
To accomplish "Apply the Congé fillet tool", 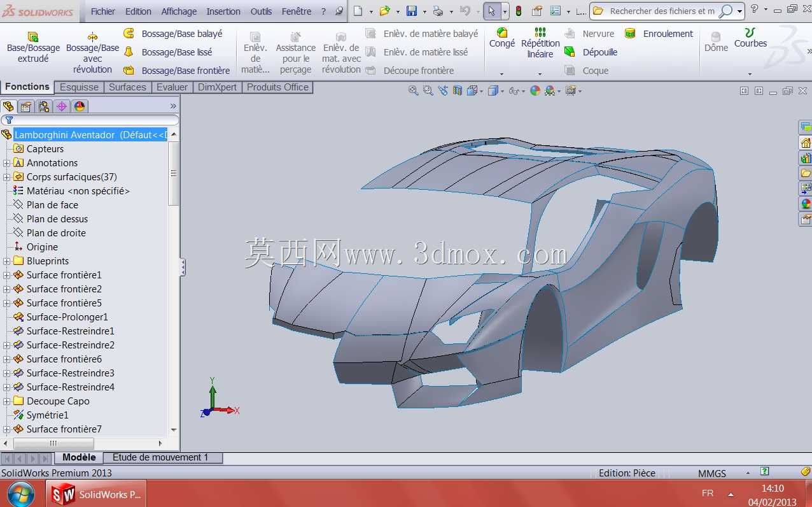I will pos(502,38).
